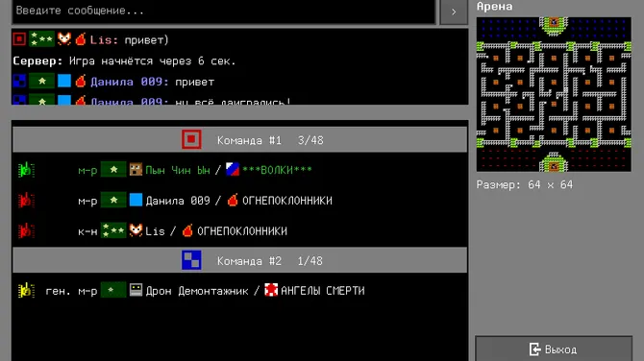Image resolution: width=644 pixels, height=361 pixels.
Task: Click the flame clan icon beside Lis's ОГНЕПОКЛОННИКИ
Action: pyautogui.click(x=187, y=230)
